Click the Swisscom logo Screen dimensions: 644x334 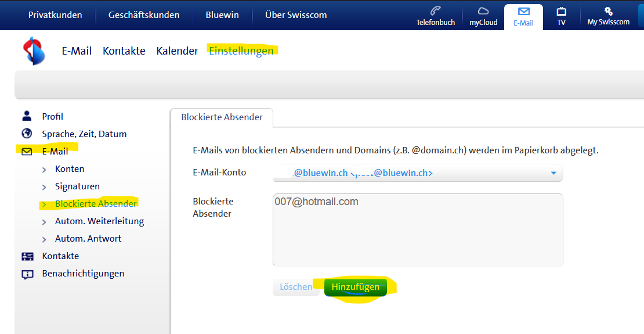coord(34,51)
